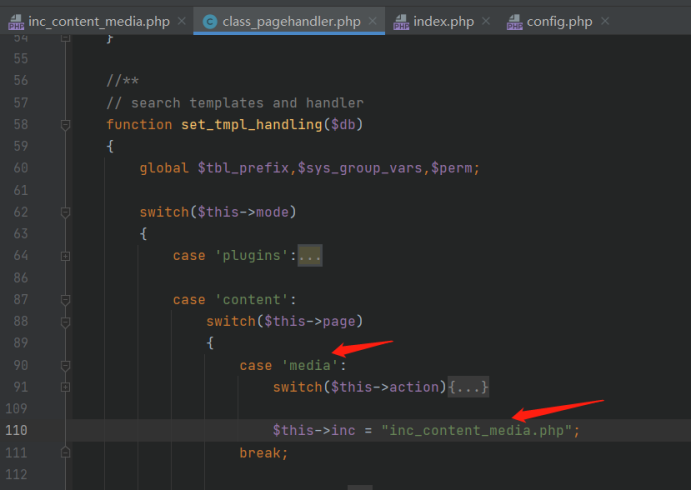Close the inc_content_media.php tab
Screen dimensions: 692x491
point(181,21)
